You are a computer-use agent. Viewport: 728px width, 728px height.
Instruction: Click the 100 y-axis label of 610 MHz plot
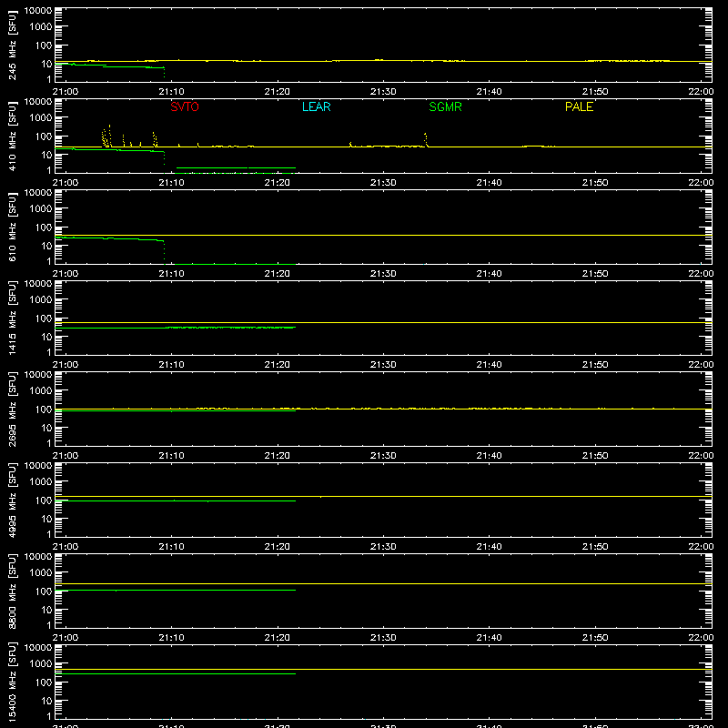pyautogui.click(x=44, y=227)
